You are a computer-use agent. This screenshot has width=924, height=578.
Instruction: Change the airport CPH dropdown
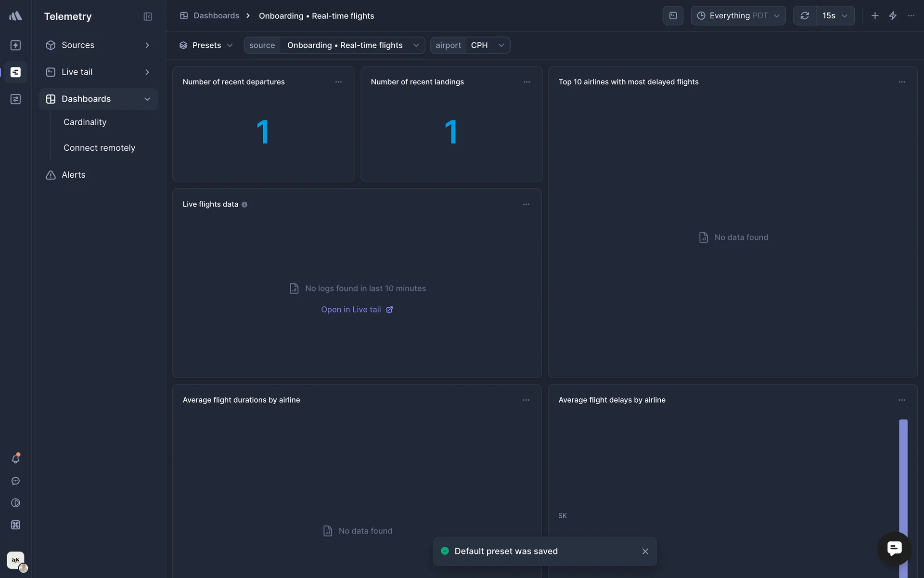tap(487, 45)
